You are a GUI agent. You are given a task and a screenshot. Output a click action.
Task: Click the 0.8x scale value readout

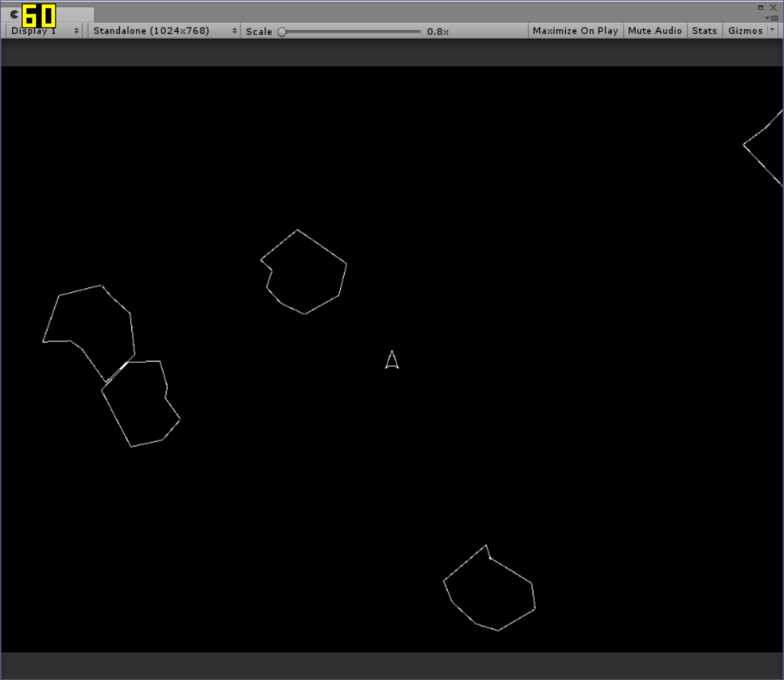pos(438,31)
